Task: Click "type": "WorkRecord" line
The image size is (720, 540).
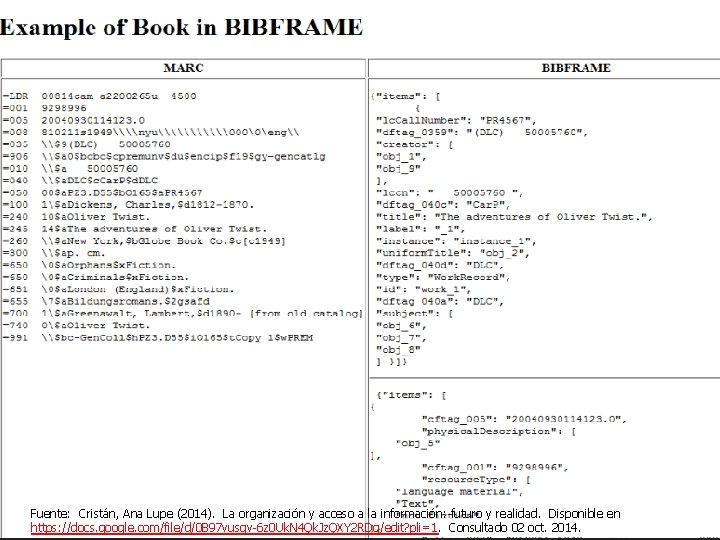Action: [443, 277]
